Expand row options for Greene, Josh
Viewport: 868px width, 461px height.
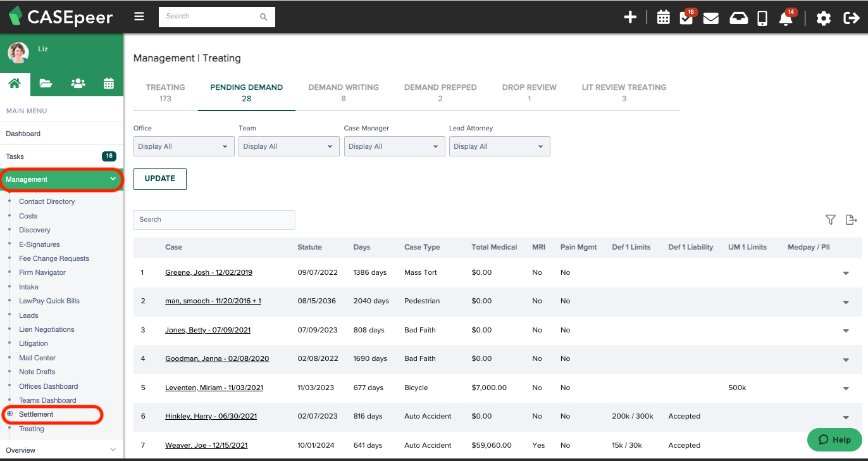click(x=846, y=274)
